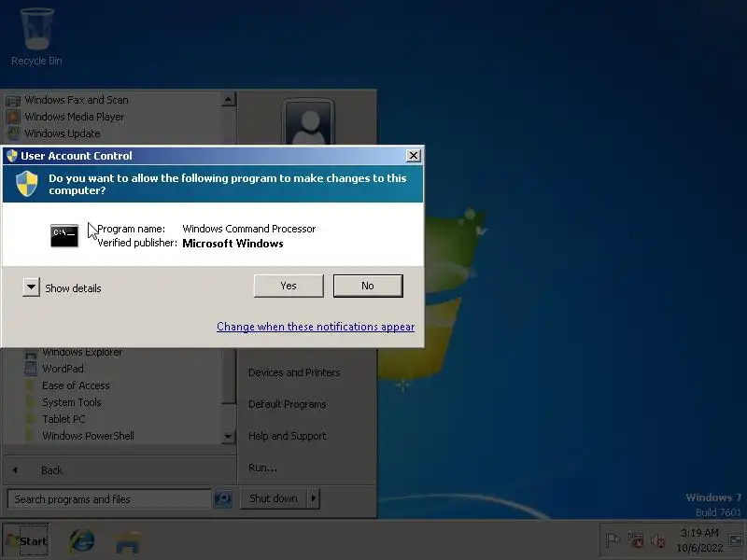The height and width of the screenshot is (560, 747).
Task: Open the Shut down options arrow
Action: pos(314,498)
